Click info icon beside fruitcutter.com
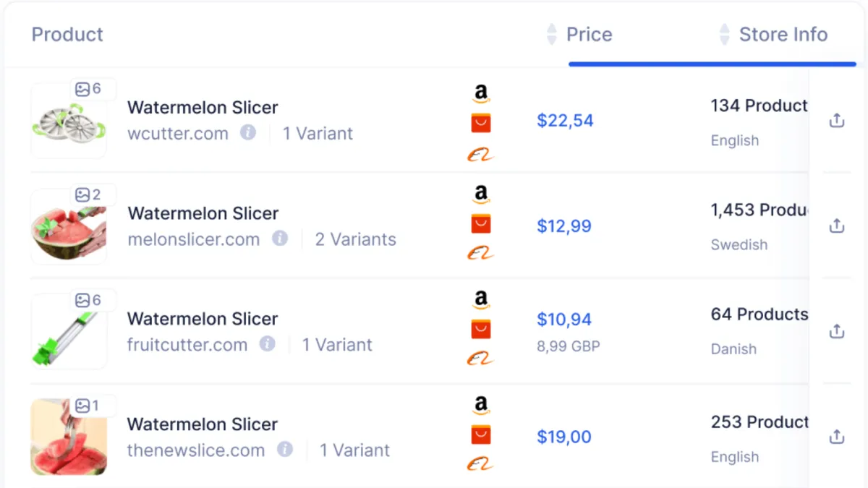Viewport: 868px width, 488px height. pos(268,344)
